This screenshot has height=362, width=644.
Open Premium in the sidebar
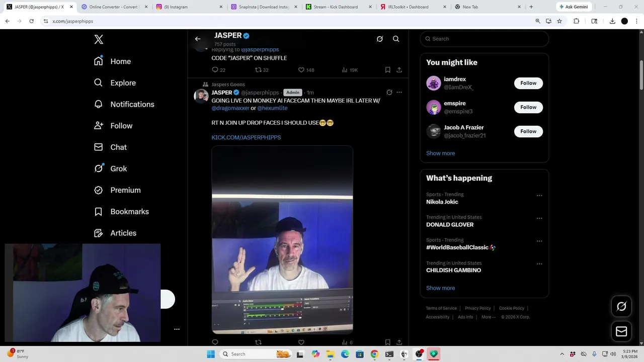117,190
